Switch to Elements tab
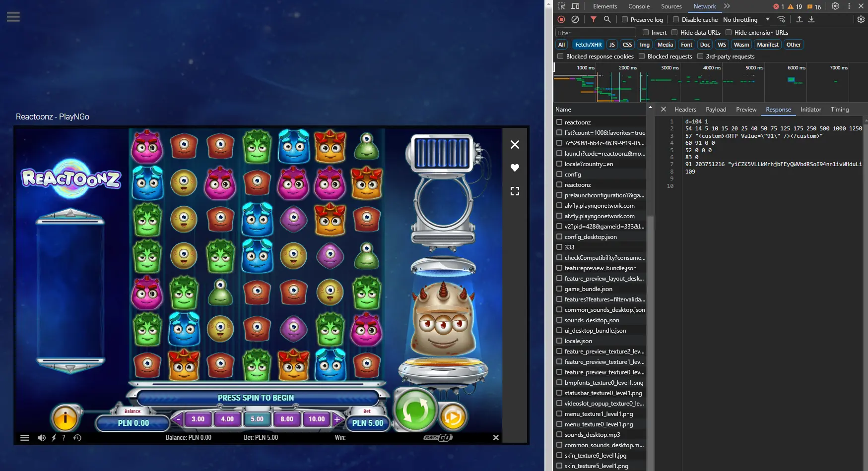This screenshot has width=868, height=471. 605,6
